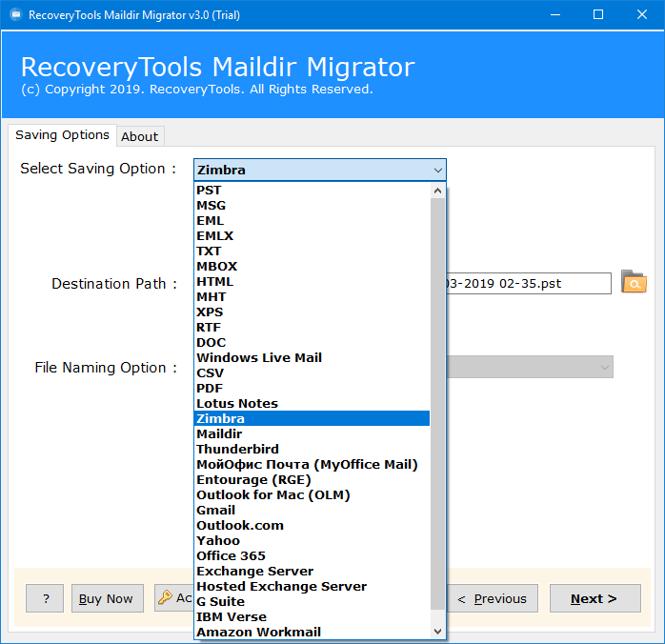665x644 pixels.
Task: Select EML format option
Action: click(312, 220)
